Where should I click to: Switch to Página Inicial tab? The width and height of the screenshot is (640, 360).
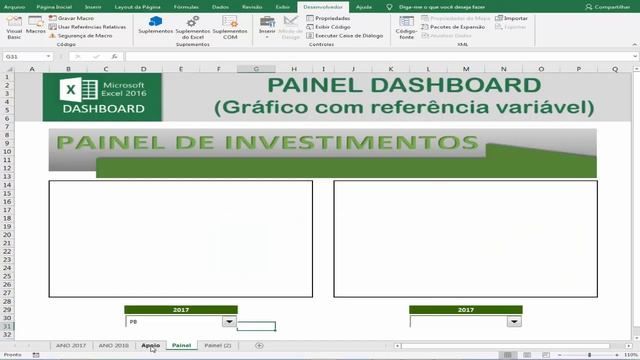pyautogui.click(x=54, y=7)
